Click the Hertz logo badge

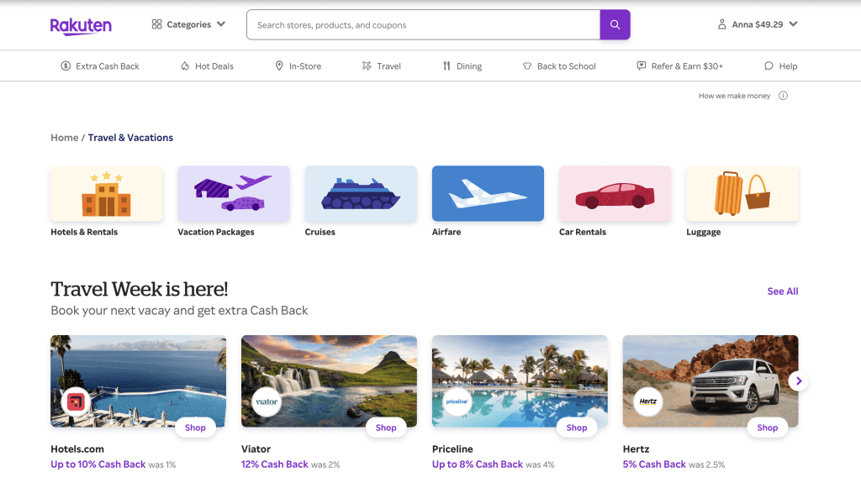pyautogui.click(x=648, y=402)
